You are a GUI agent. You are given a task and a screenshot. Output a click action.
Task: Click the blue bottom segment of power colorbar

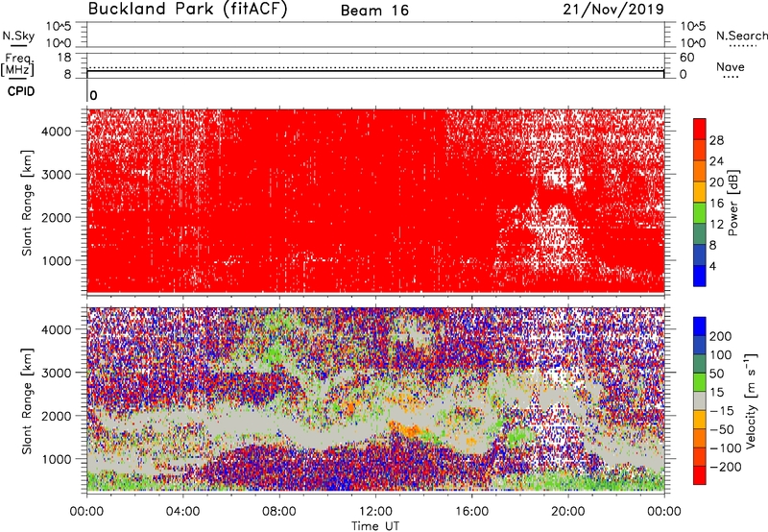(700, 276)
